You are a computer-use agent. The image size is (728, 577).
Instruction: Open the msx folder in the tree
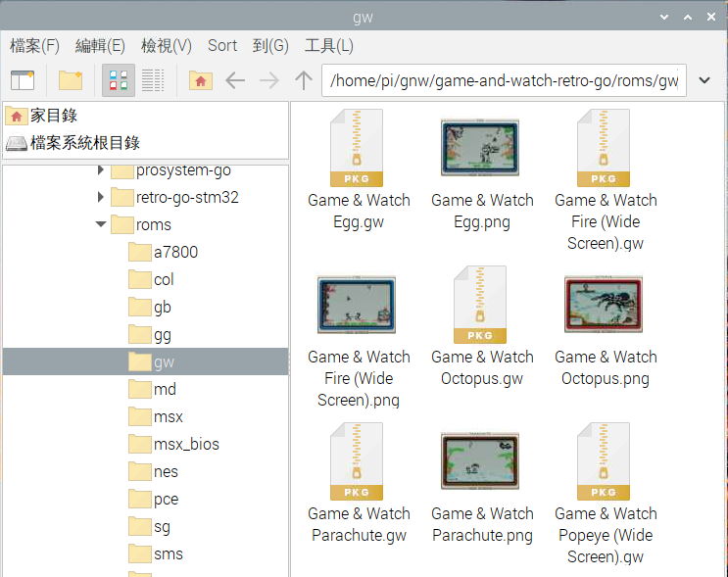(x=169, y=417)
